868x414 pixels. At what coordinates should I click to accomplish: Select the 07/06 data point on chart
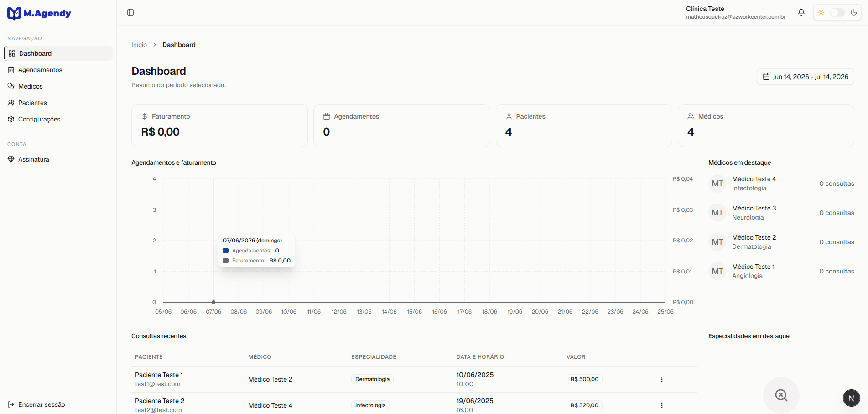(213, 302)
